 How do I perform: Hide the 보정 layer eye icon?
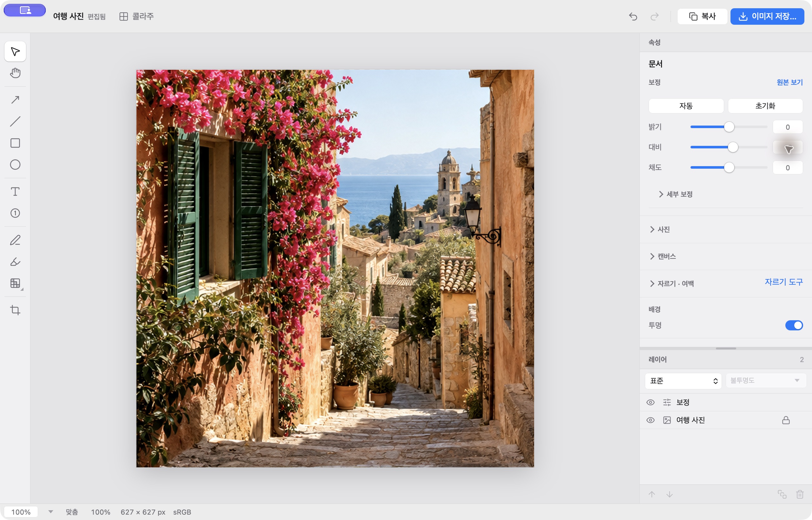click(x=651, y=402)
